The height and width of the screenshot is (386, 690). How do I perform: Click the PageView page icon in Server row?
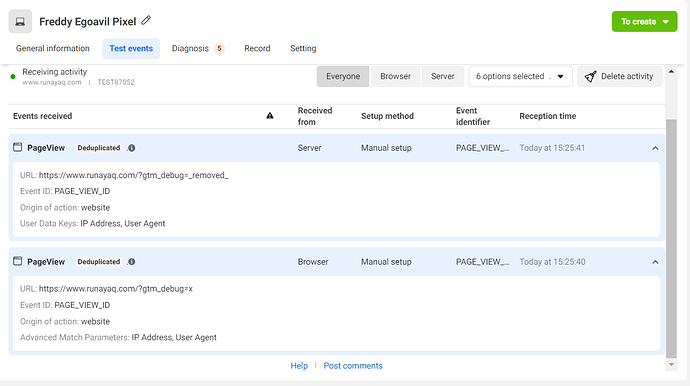[x=18, y=147]
